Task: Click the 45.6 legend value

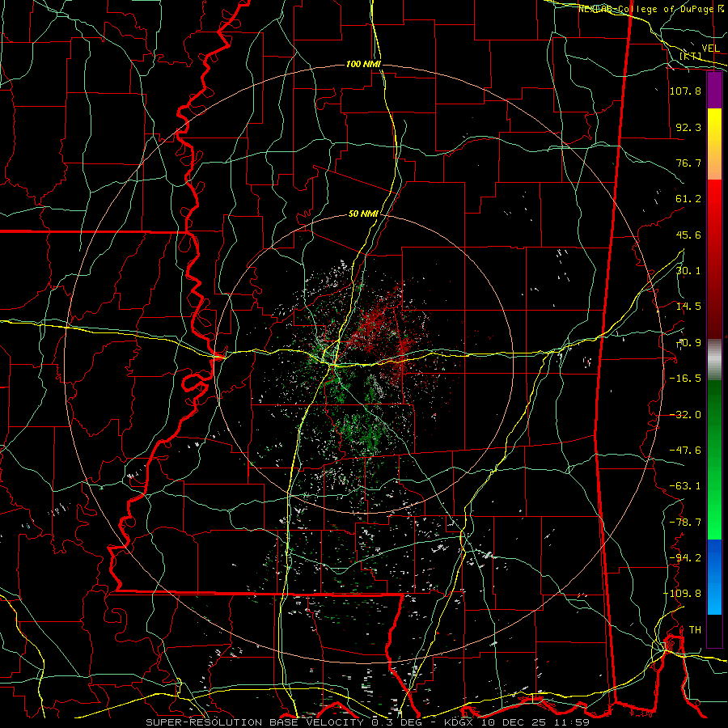Action: click(688, 235)
